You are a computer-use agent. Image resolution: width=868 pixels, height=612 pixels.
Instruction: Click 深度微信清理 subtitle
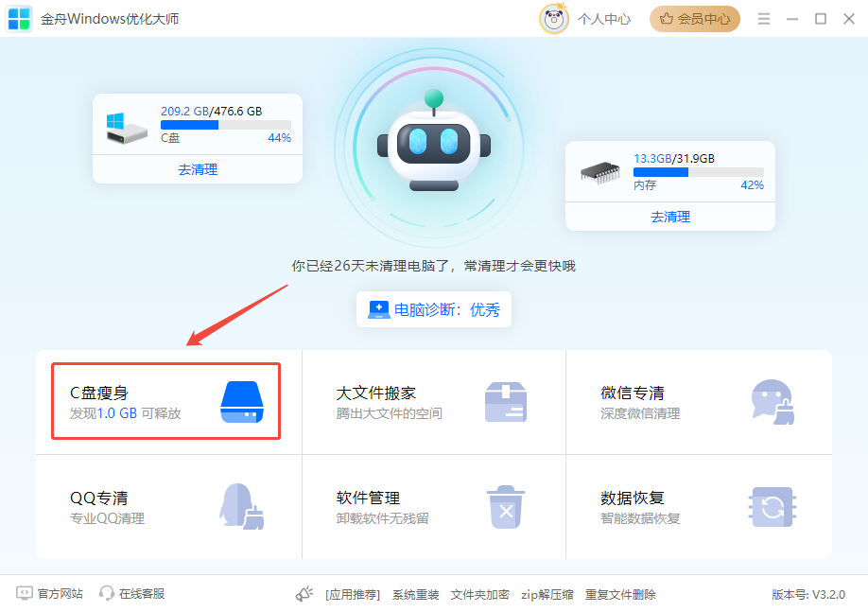(x=640, y=413)
